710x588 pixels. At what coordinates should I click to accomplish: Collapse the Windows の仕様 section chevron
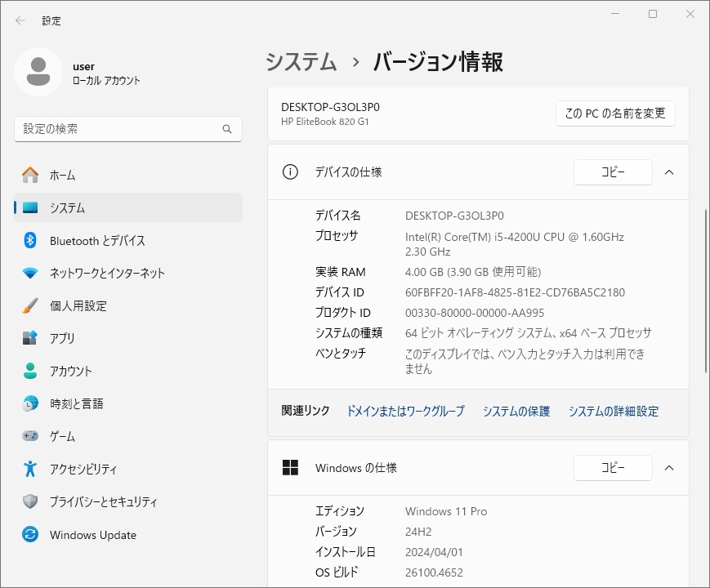tap(669, 468)
